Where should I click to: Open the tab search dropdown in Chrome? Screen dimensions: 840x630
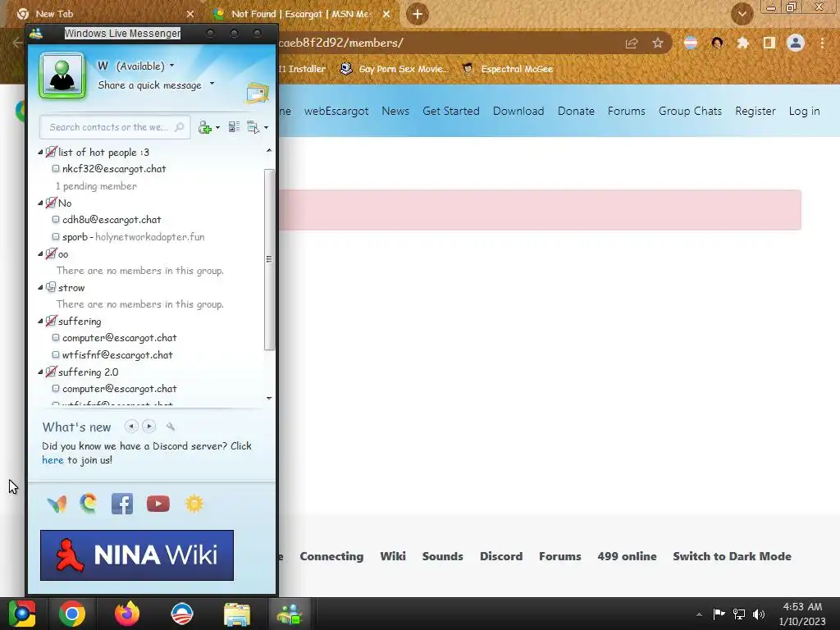click(x=742, y=14)
